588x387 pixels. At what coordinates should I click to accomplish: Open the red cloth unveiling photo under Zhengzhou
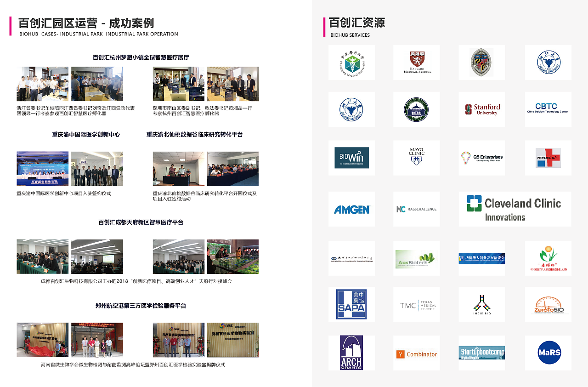[x=42, y=340]
